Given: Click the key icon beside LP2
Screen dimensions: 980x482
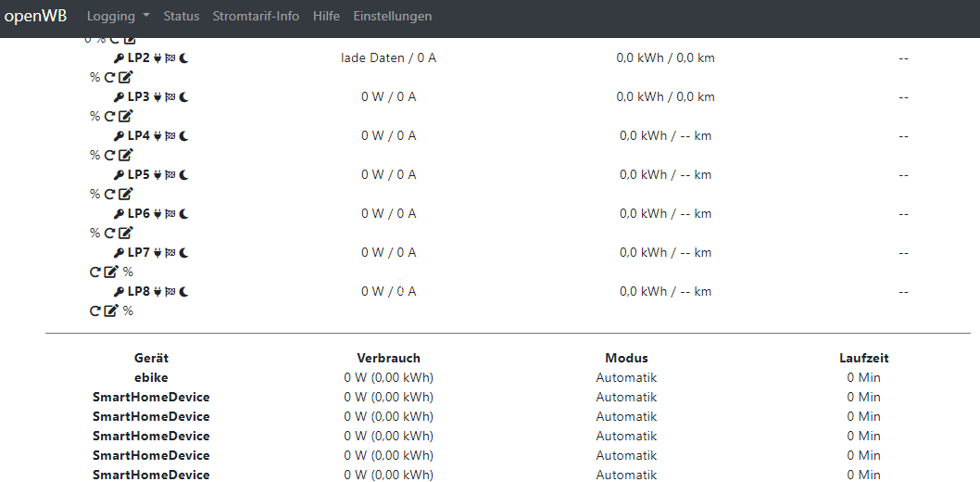Looking at the screenshot, I should tap(119, 58).
